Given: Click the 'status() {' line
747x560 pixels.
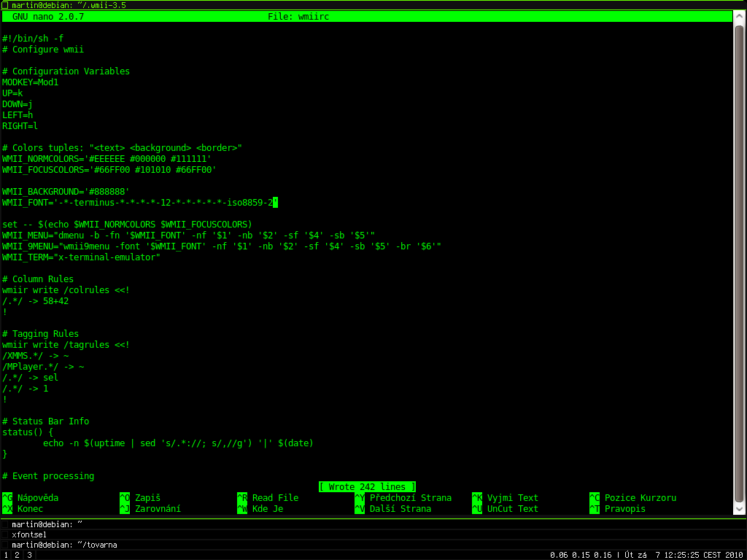Looking at the screenshot, I should click(28, 433).
